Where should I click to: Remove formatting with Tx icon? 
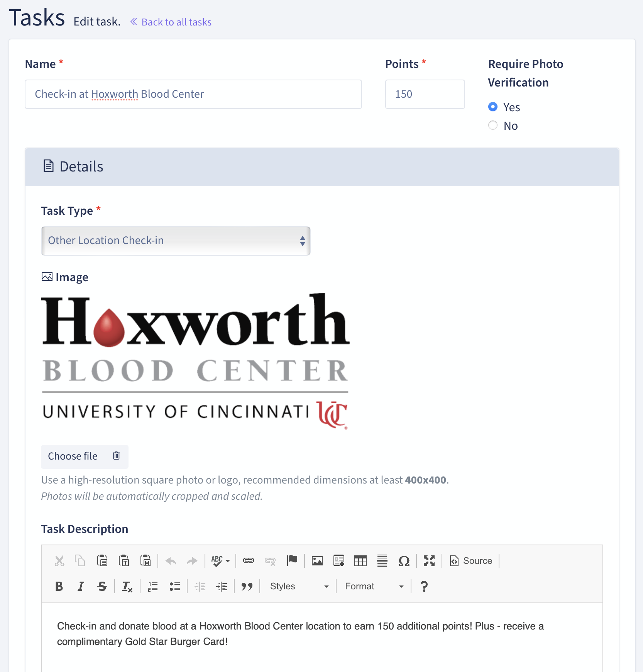tap(127, 586)
